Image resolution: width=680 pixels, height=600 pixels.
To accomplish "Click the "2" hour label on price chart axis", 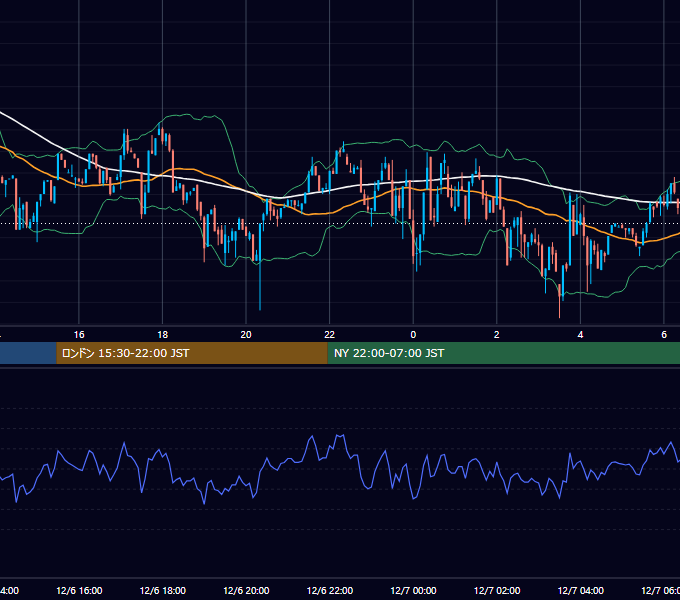I will point(497,334).
